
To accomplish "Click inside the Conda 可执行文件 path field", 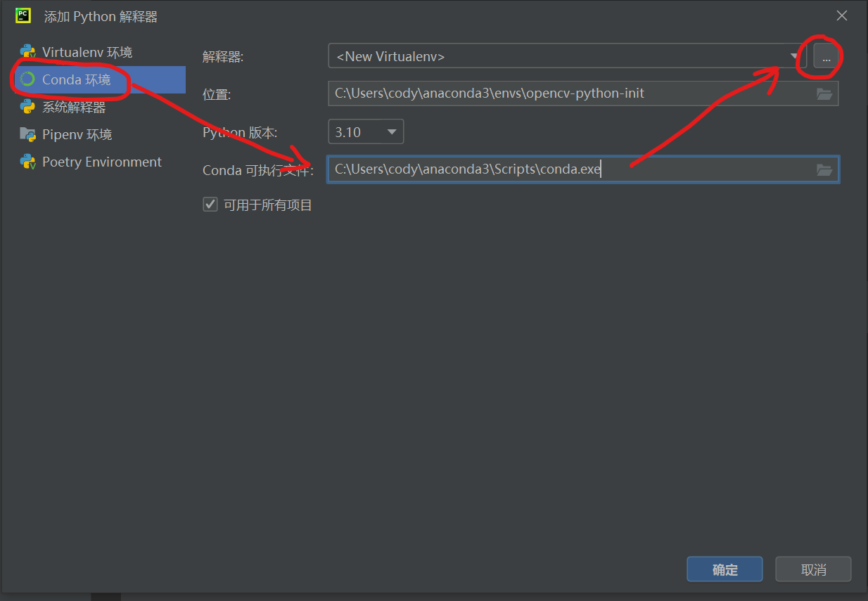I will coord(703,169).
